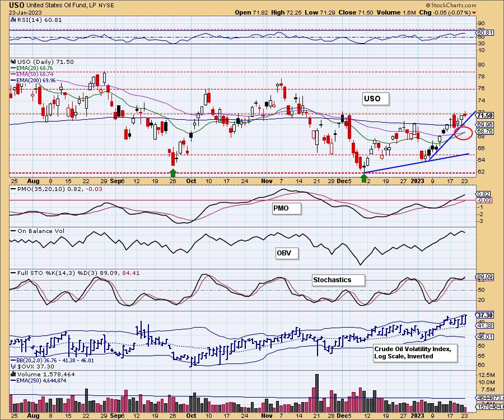Click the red down-triangle next to Chg
Viewport: 504px width, 420px height.
pos(474,13)
